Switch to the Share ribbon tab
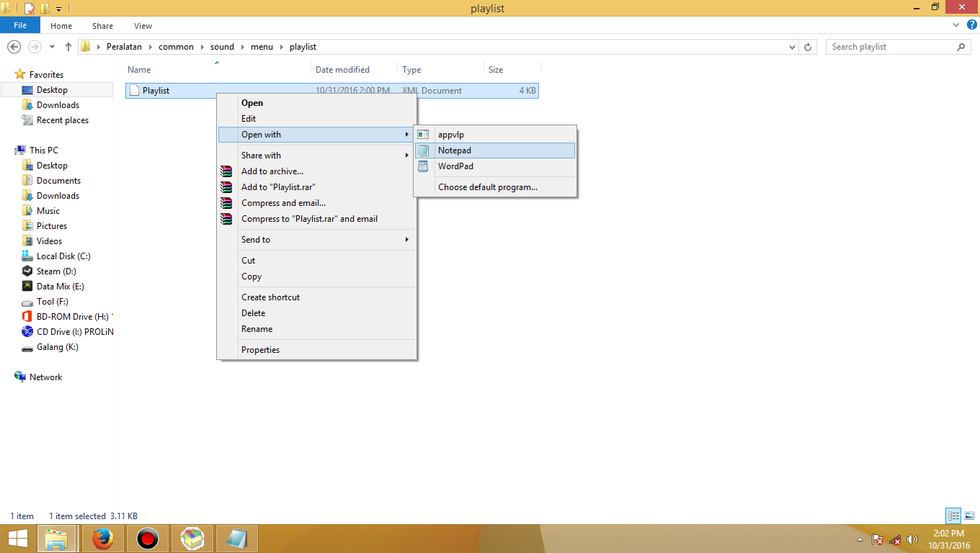 pyautogui.click(x=102, y=26)
